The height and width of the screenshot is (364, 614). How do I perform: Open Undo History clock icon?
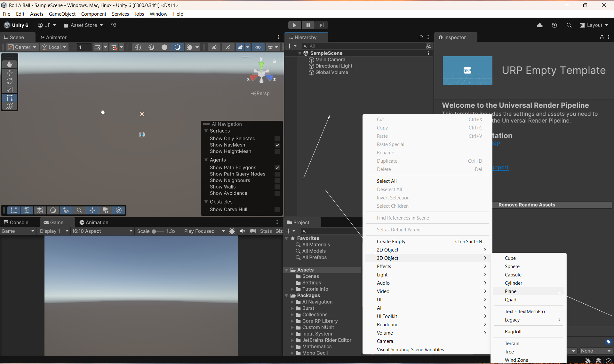(554, 25)
